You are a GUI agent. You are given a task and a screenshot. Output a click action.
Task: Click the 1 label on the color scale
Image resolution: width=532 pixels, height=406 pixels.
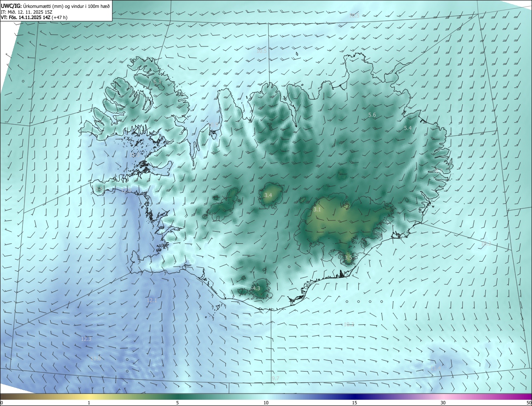point(89,403)
